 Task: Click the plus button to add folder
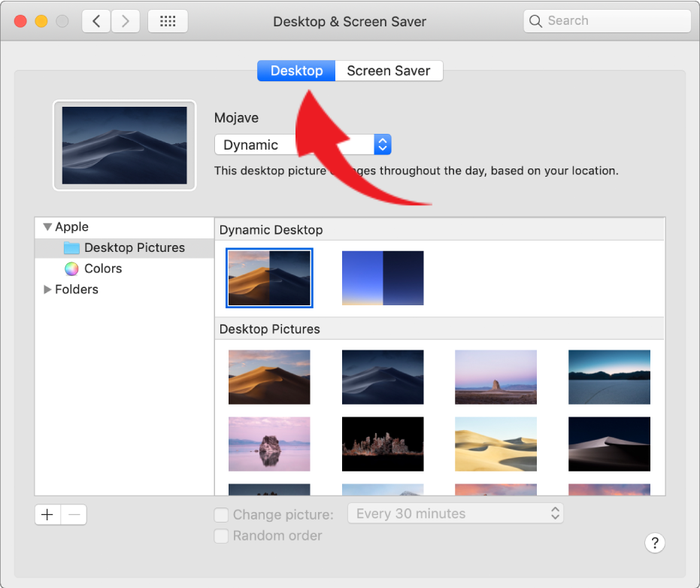click(x=47, y=514)
